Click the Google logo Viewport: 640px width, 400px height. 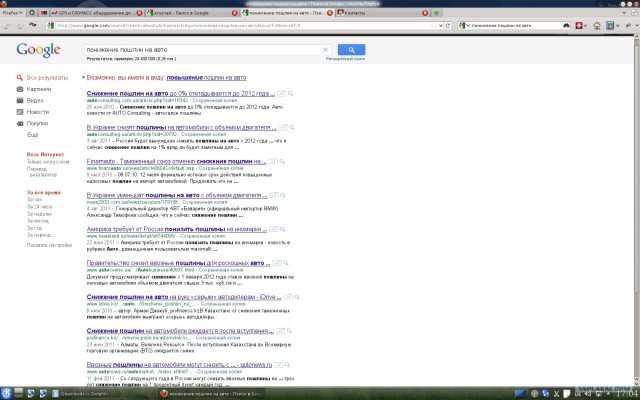[38, 50]
